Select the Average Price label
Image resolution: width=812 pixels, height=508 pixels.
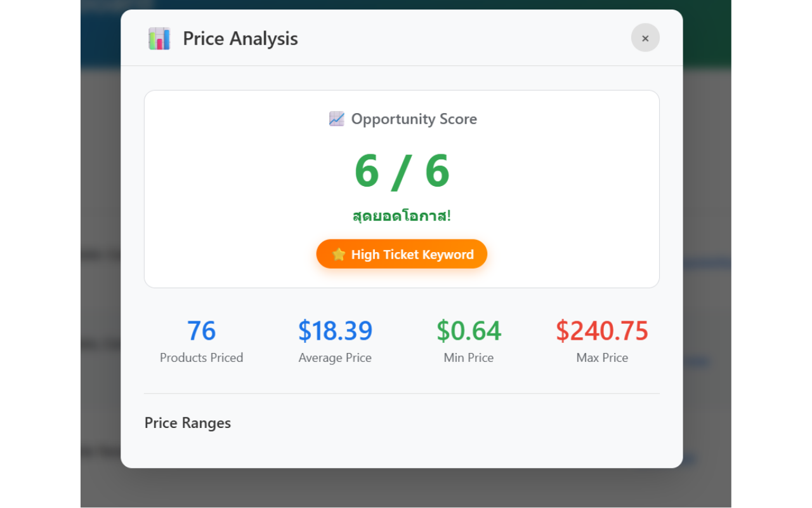coord(335,358)
